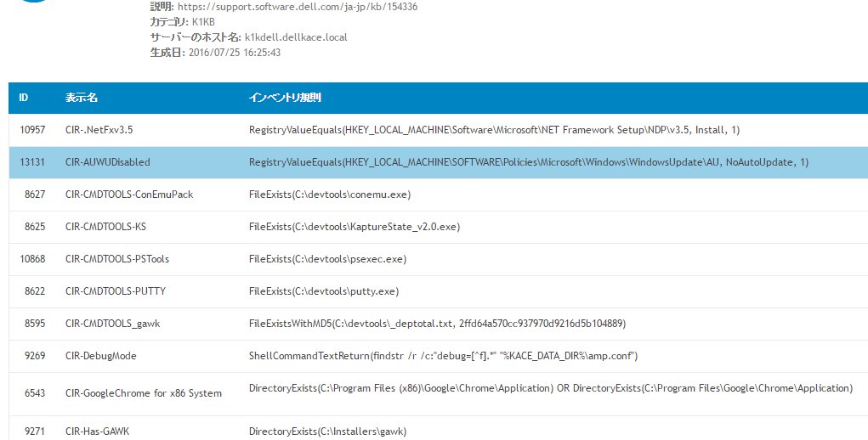Select CIR-.NetFxv3.5 name cell

pos(99,130)
